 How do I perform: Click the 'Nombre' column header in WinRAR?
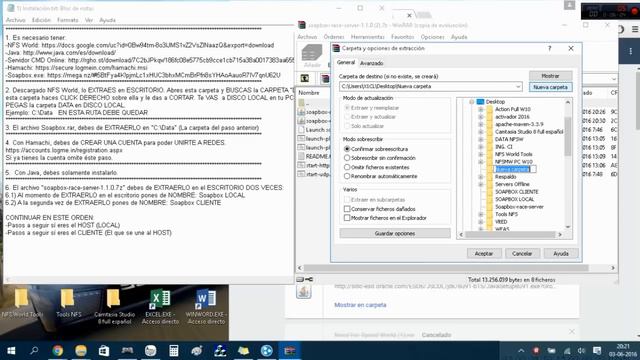pyautogui.click(x=309, y=93)
